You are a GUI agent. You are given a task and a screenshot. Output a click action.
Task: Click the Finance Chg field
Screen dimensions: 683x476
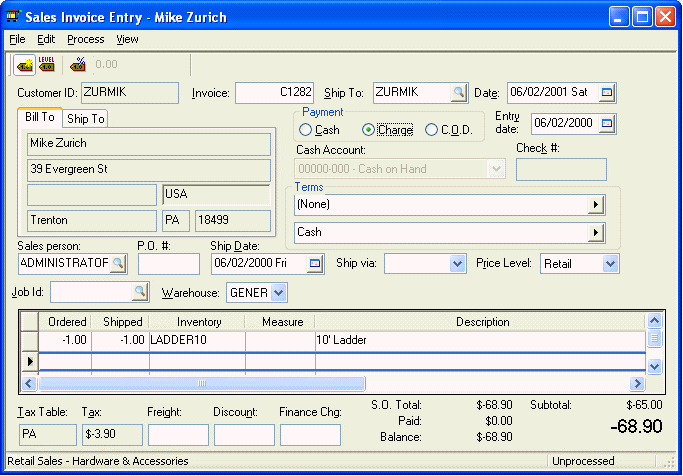point(310,435)
